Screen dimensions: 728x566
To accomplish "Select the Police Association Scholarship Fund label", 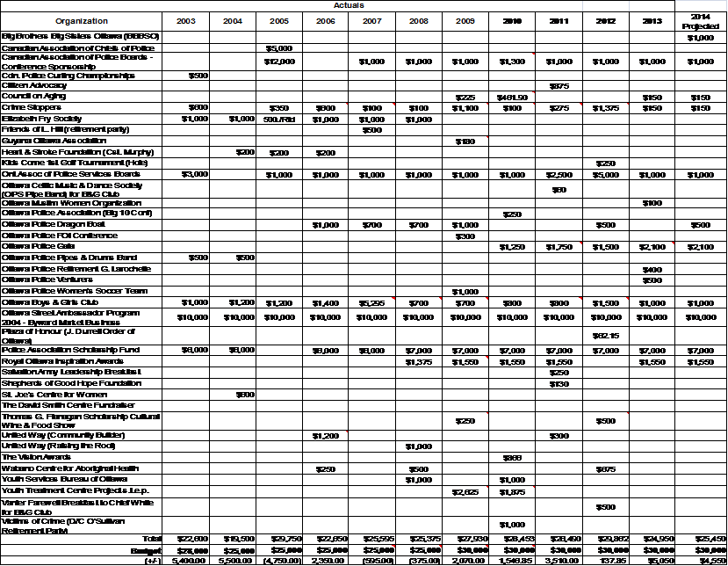I will click(70, 350).
